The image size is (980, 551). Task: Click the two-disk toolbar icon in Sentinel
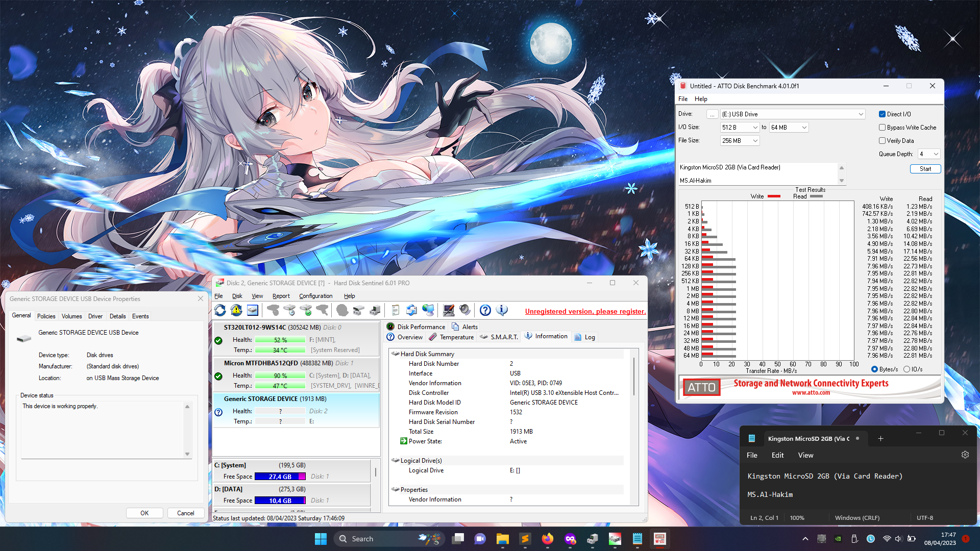pyautogui.click(x=359, y=310)
